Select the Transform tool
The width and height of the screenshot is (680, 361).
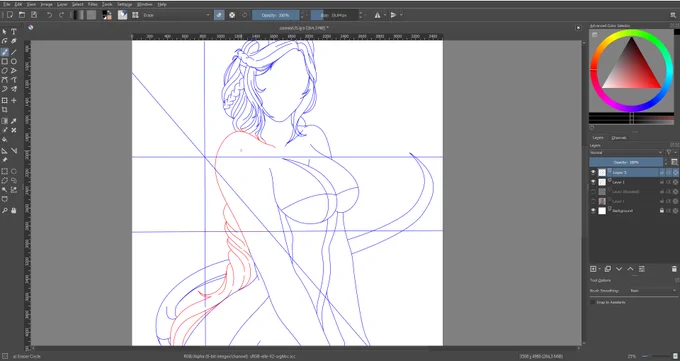[x=5, y=100]
